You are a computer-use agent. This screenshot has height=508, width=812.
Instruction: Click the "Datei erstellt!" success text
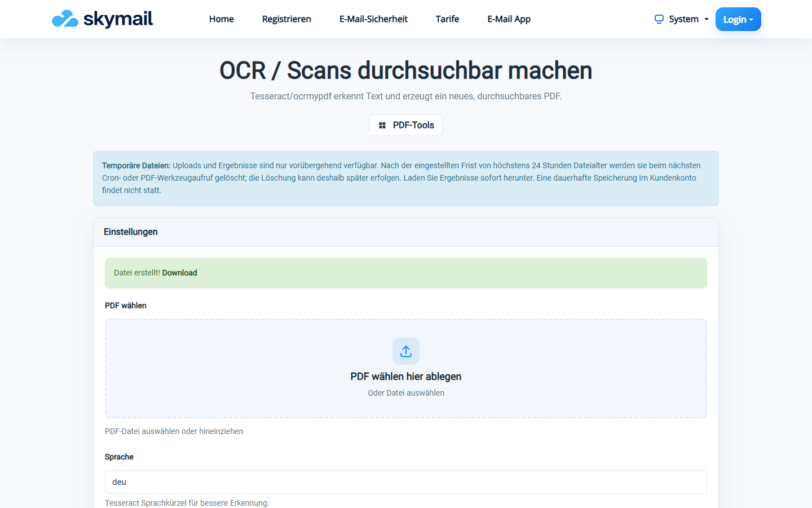point(137,273)
